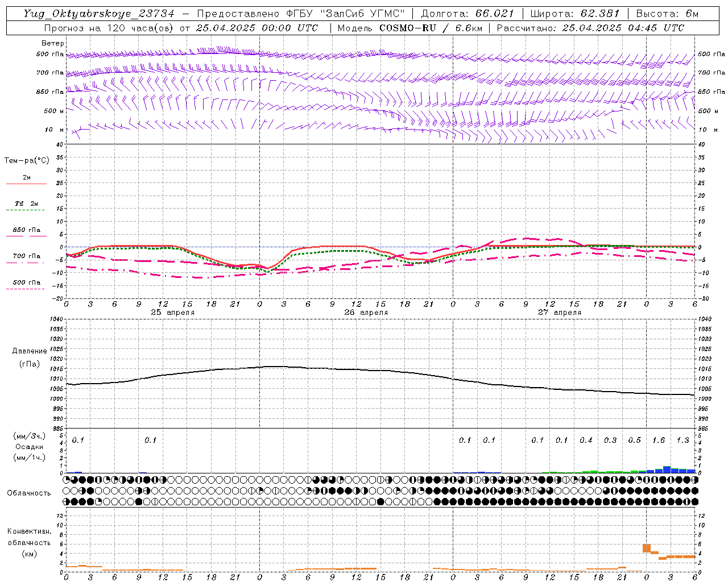The height and width of the screenshot is (582, 728).
Task: Click -20 at bottom of right temperature axis
Action: pyautogui.click(x=703, y=298)
